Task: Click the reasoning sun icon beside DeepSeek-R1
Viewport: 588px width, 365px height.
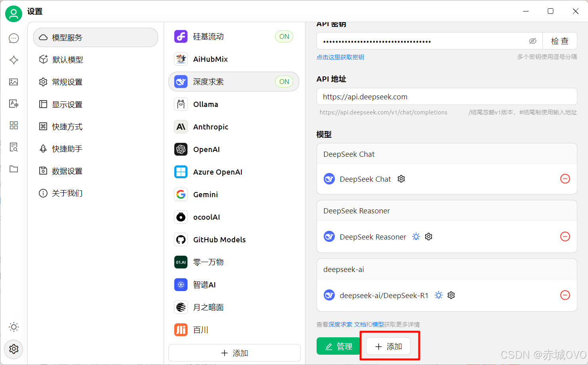Action: (x=439, y=295)
